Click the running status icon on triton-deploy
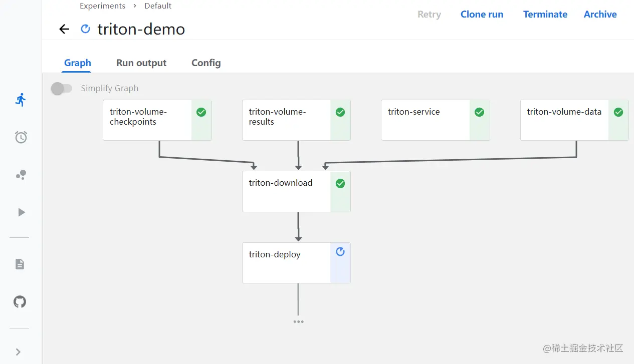 (x=340, y=252)
